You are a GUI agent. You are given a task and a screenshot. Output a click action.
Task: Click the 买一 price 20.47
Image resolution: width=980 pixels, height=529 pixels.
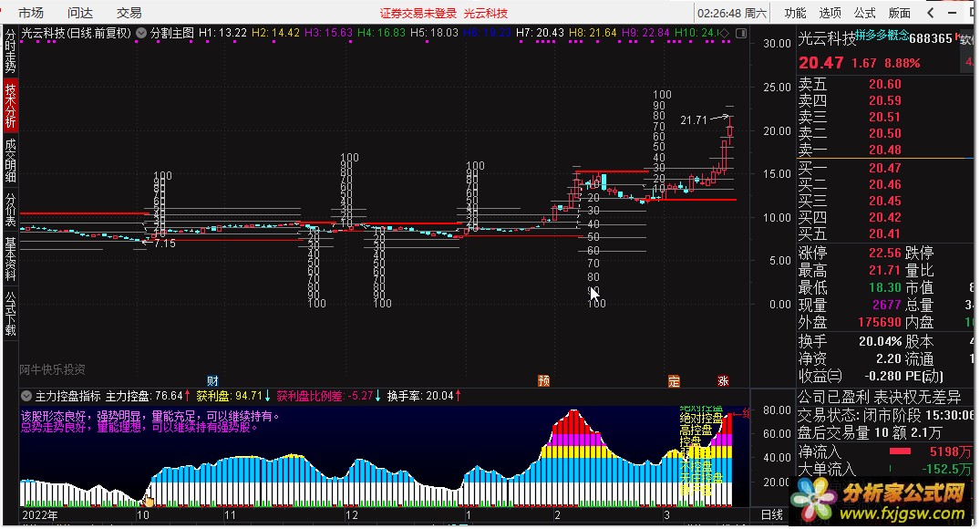click(884, 168)
